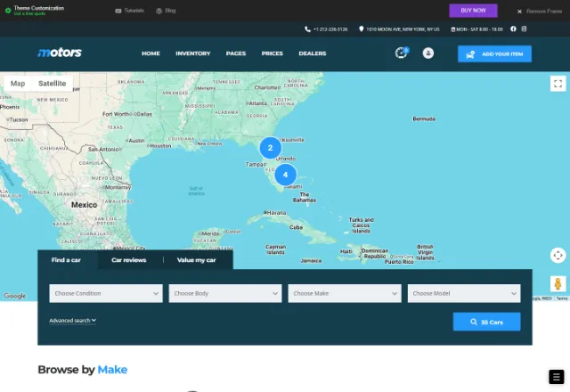Select the Value my car tab
Viewport: 570px width, 392px height.
click(x=196, y=260)
